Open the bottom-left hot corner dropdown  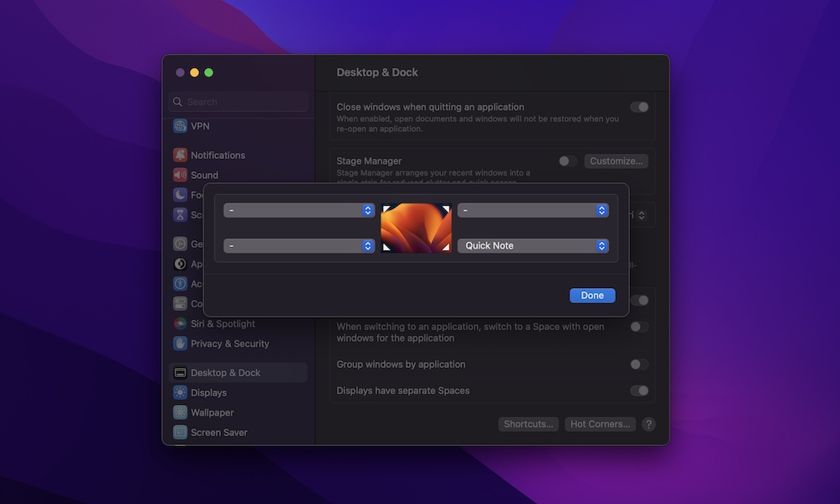click(299, 246)
